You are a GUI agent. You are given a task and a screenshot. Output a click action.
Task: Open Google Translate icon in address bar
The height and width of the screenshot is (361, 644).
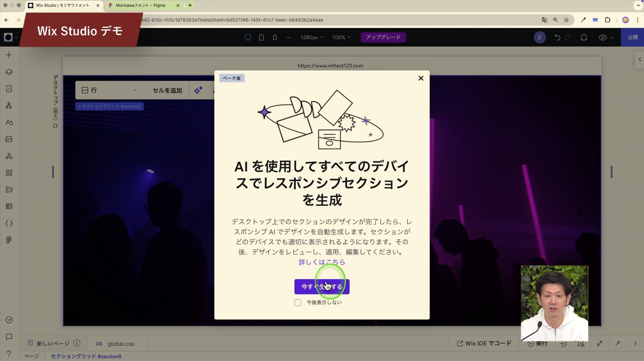(x=545, y=20)
